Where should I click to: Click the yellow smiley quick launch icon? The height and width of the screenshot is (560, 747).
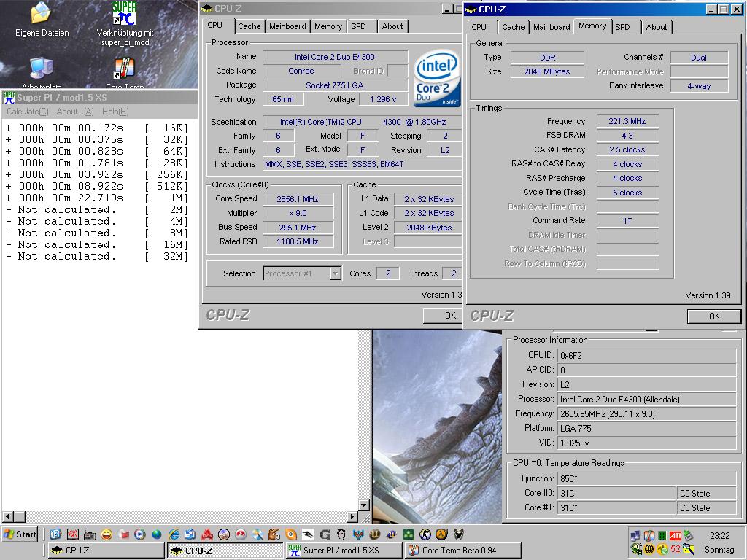107,534
